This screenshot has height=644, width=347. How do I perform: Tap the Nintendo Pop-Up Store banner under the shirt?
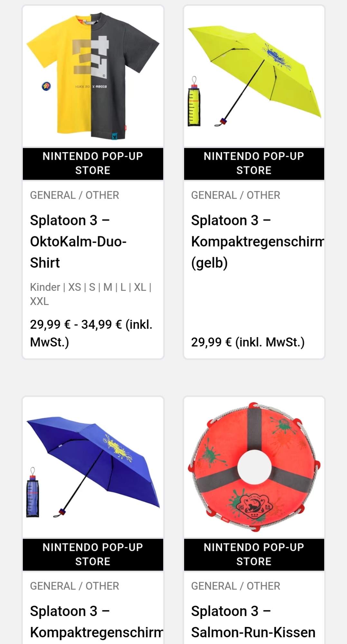[x=93, y=163]
